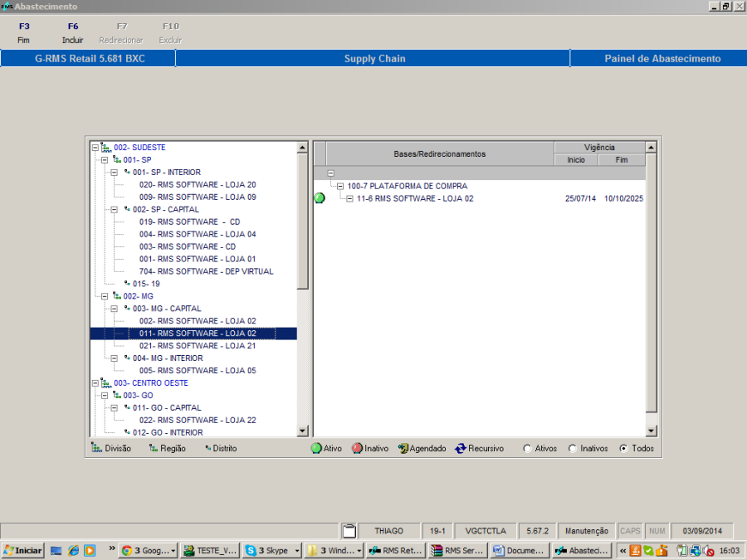747x560 pixels.
Task: Click the Divisão legend icon
Action: pyautogui.click(x=96, y=448)
